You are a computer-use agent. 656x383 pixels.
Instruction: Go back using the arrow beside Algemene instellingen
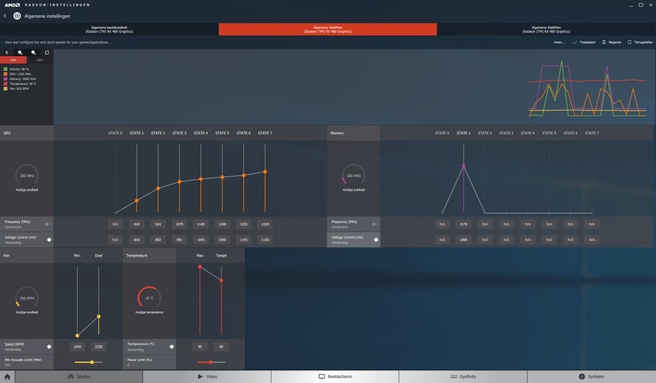5,16
